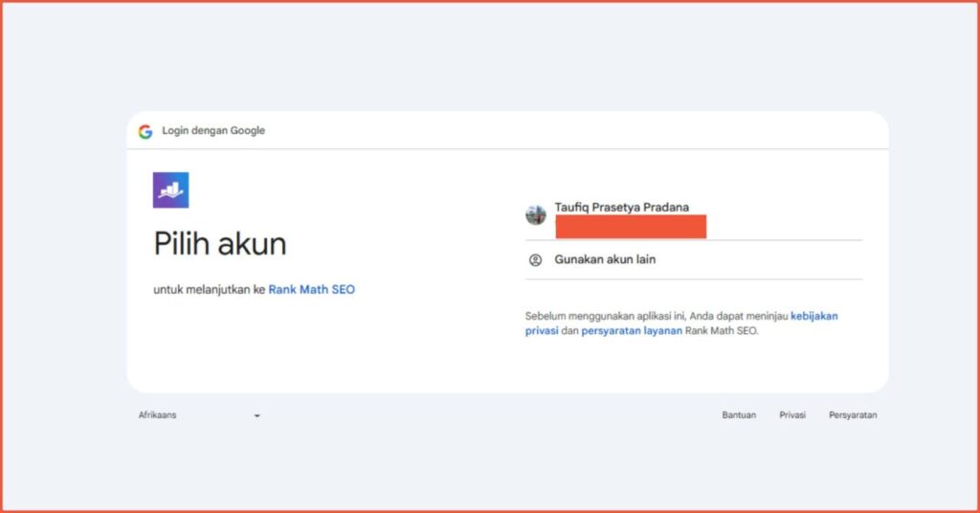Click the person icon beside Gunakan akun lain
This screenshot has width=980, height=513.
click(x=536, y=259)
